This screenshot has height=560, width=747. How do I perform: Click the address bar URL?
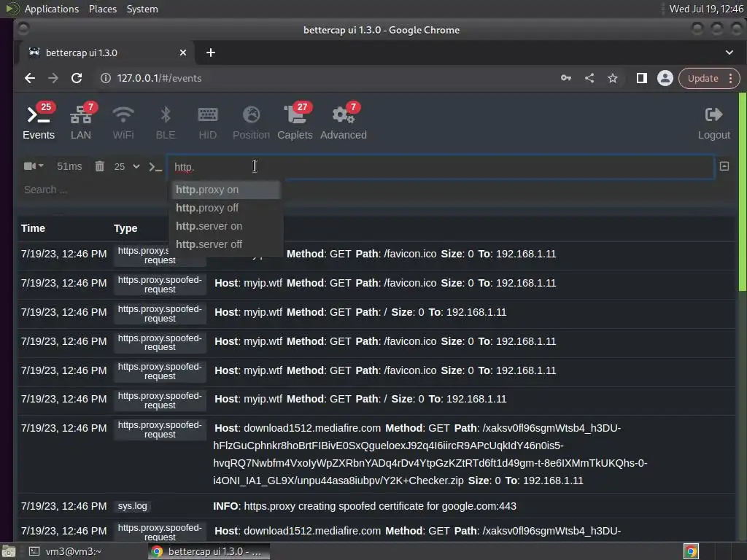click(x=159, y=78)
